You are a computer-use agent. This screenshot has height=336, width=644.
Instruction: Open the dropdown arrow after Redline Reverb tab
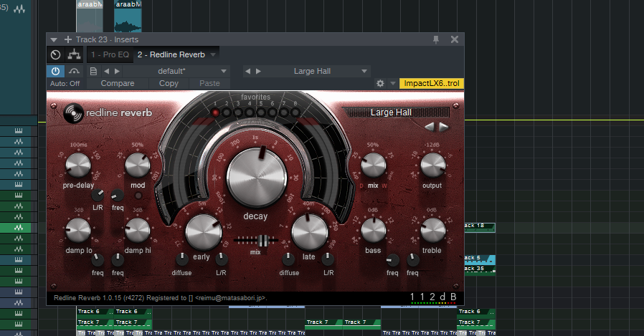tap(213, 54)
